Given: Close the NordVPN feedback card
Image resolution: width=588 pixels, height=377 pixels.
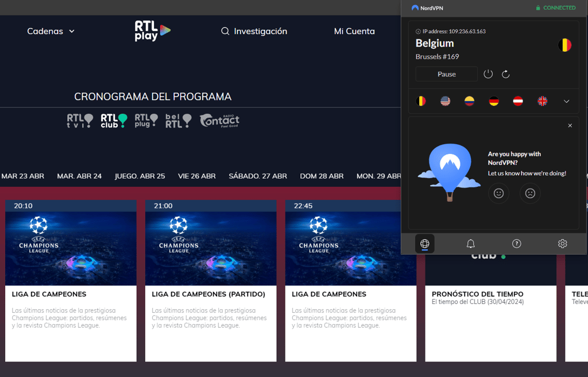Looking at the screenshot, I should [570, 125].
